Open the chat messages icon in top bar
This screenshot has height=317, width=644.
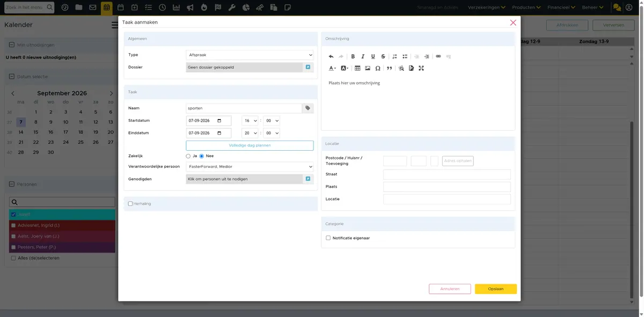pyautogui.click(x=617, y=8)
